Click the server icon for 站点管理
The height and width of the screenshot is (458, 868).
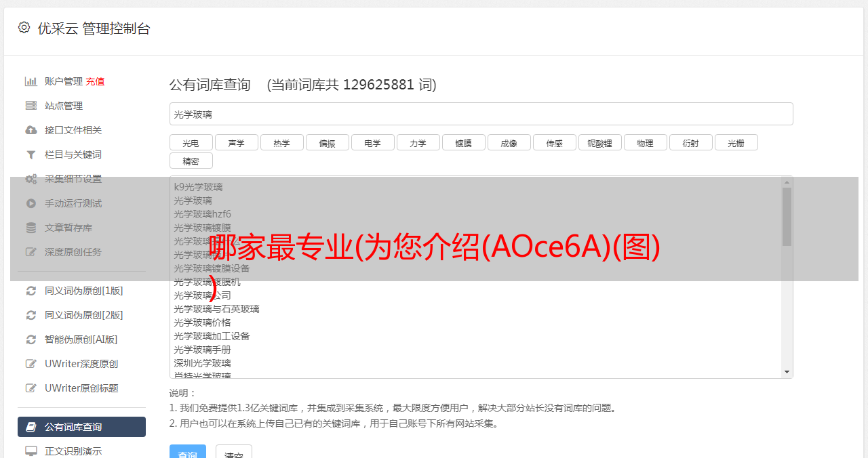pyautogui.click(x=31, y=106)
